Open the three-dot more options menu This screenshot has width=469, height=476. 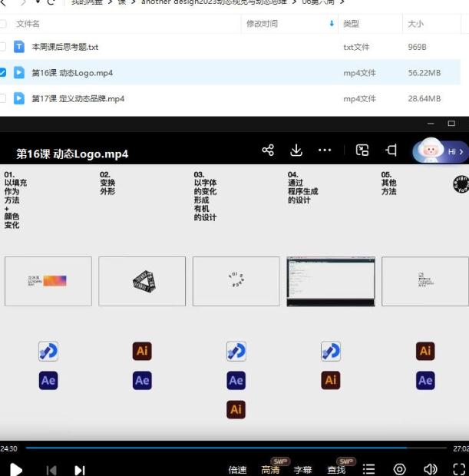(x=325, y=150)
